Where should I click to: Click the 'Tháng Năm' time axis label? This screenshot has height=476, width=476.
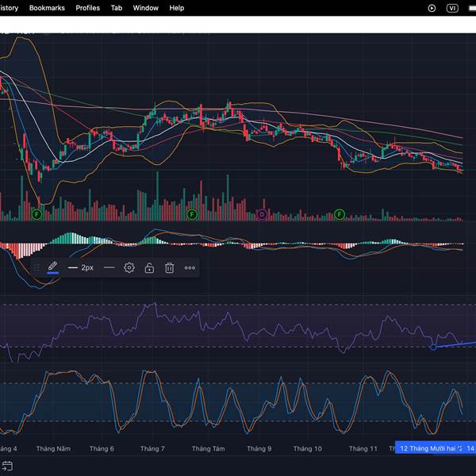tap(53, 448)
